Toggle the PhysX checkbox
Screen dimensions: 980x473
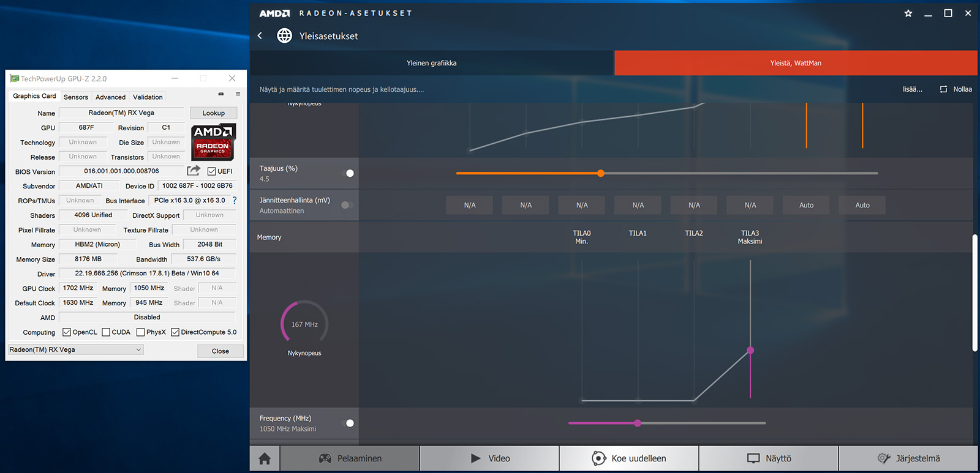pyautogui.click(x=141, y=332)
